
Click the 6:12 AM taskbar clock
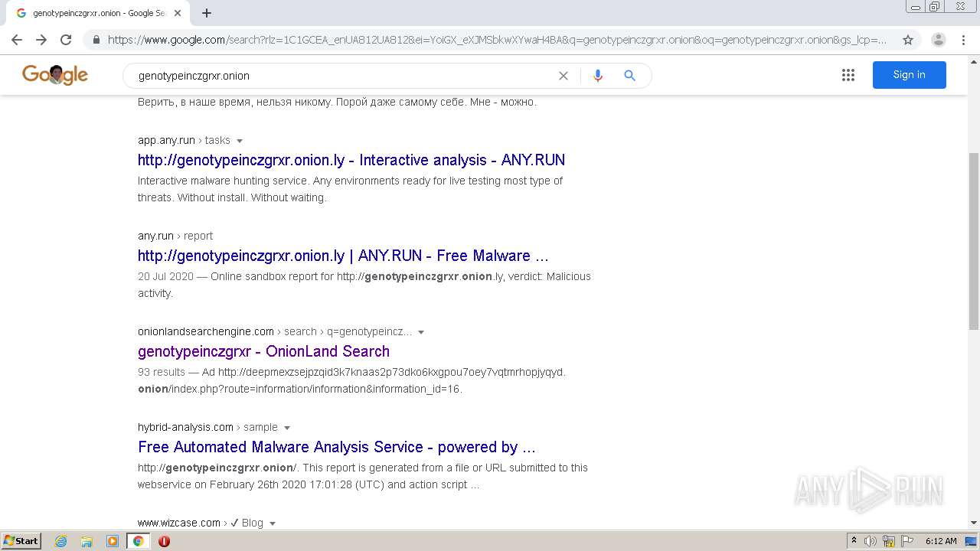[941, 541]
